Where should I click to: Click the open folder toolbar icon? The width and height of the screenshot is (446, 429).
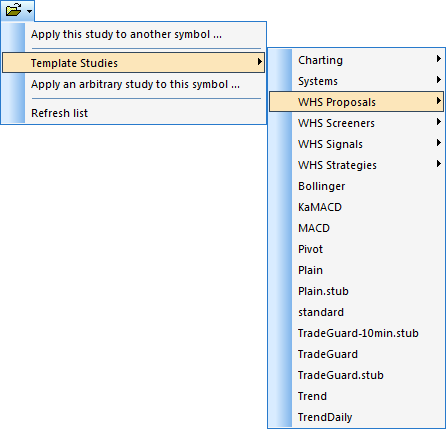pos(13,10)
